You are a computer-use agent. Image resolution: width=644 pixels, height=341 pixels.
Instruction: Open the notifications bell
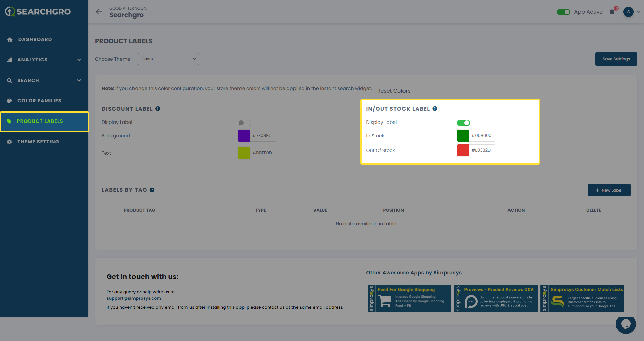612,12
